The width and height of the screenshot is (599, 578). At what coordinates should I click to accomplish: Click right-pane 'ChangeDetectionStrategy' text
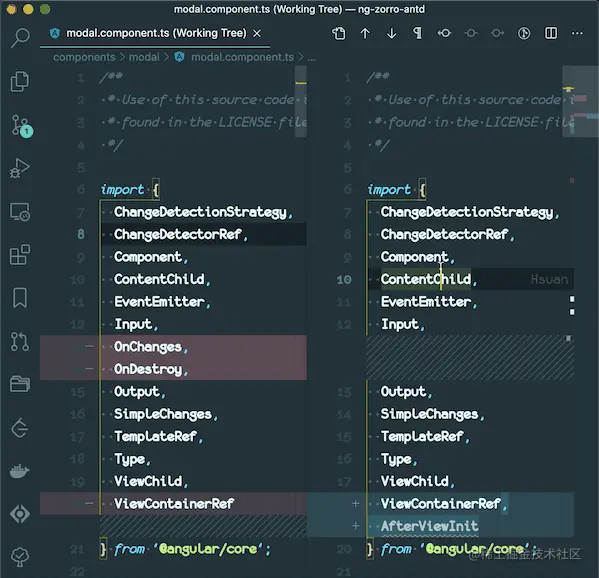point(467,212)
